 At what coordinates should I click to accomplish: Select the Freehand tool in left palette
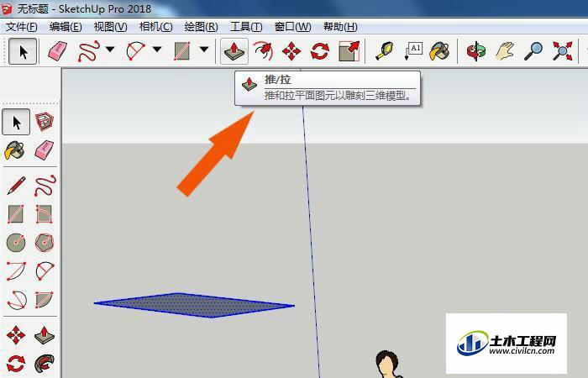click(x=45, y=186)
